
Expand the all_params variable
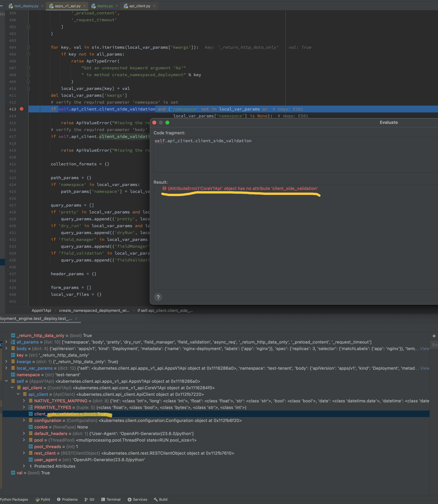6,342
